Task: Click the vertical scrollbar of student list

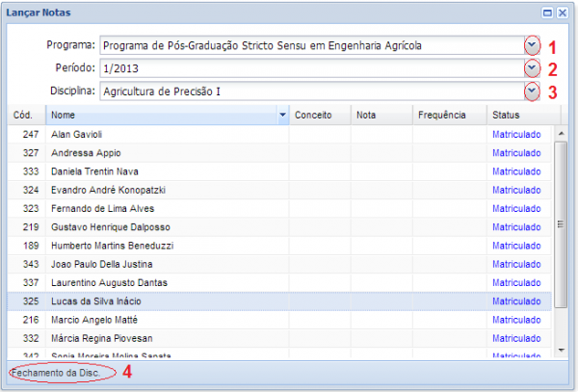Action: pos(561,241)
